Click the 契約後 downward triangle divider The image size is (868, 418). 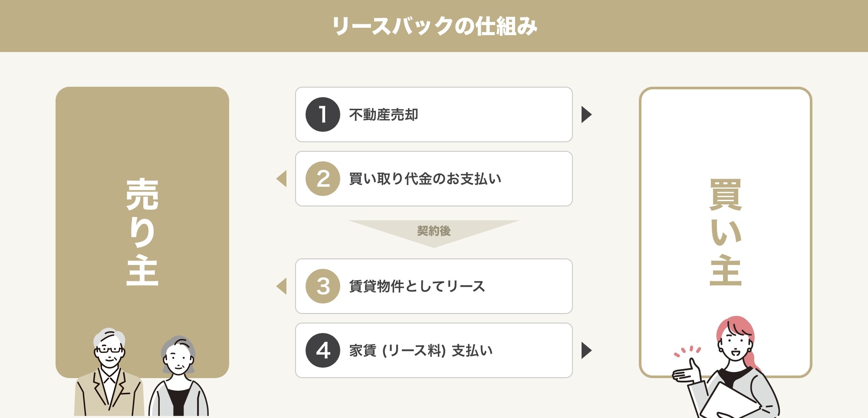(x=434, y=232)
